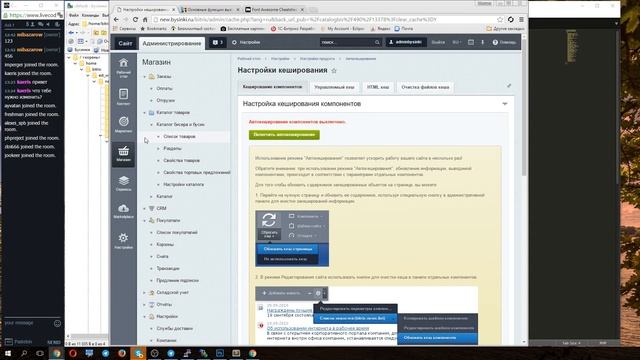640x360 pixels.
Task: Switch to the Кеширование компонентов tab
Action: click(272, 87)
